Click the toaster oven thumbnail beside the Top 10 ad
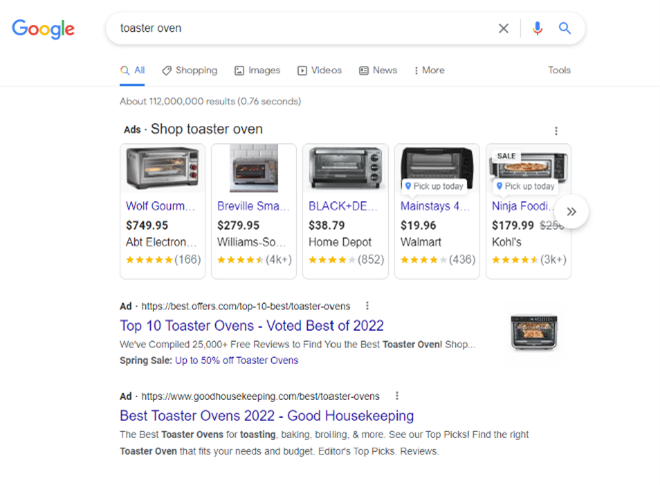 (534, 333)
